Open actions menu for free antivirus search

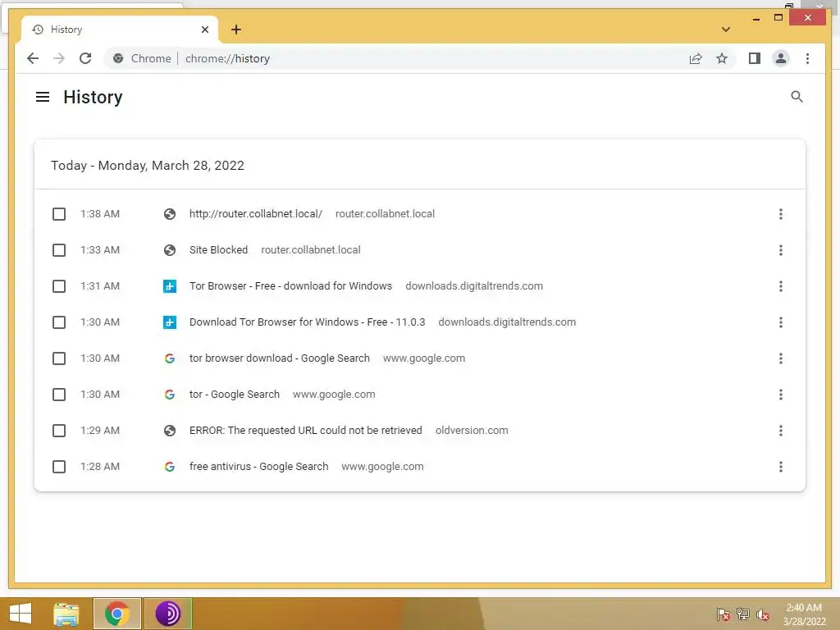(781, 467)
